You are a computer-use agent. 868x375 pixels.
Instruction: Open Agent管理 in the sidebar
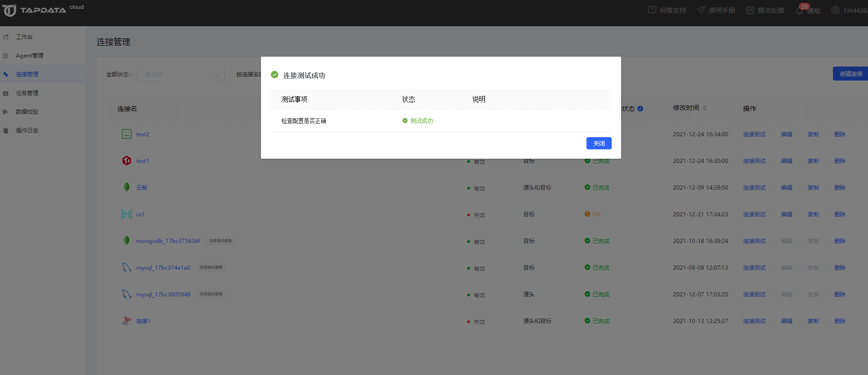point(29,56)
